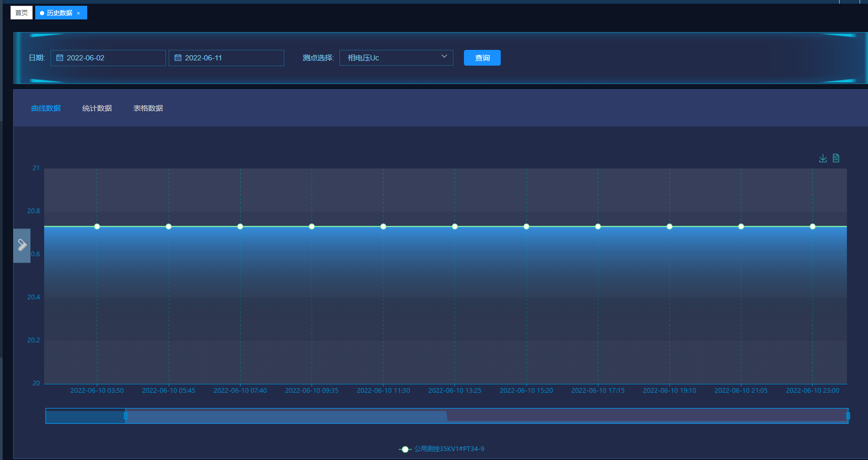The image size is (868, 460).
Task: Click the calendar icon in end date field
Action: coord(178,58)
